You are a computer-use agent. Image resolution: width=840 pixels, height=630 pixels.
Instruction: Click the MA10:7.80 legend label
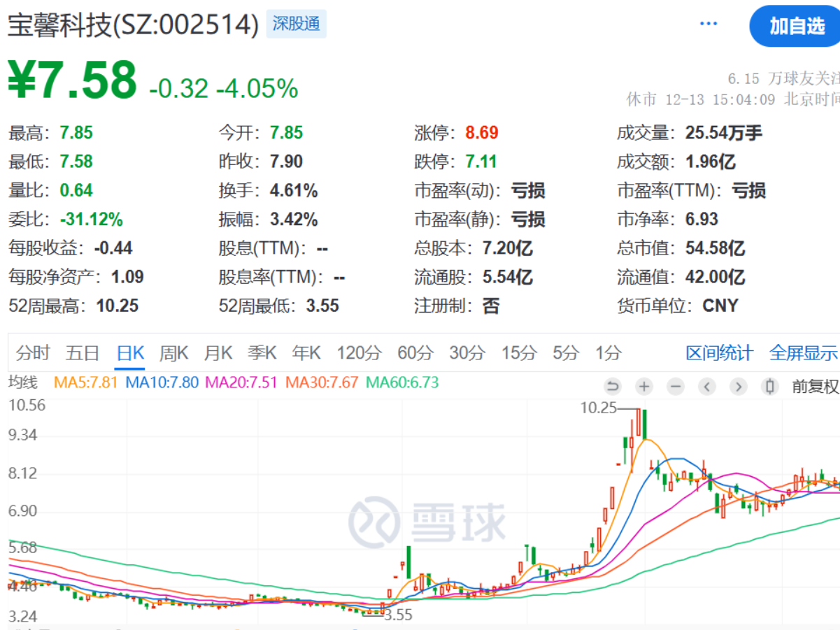[162, 382]
